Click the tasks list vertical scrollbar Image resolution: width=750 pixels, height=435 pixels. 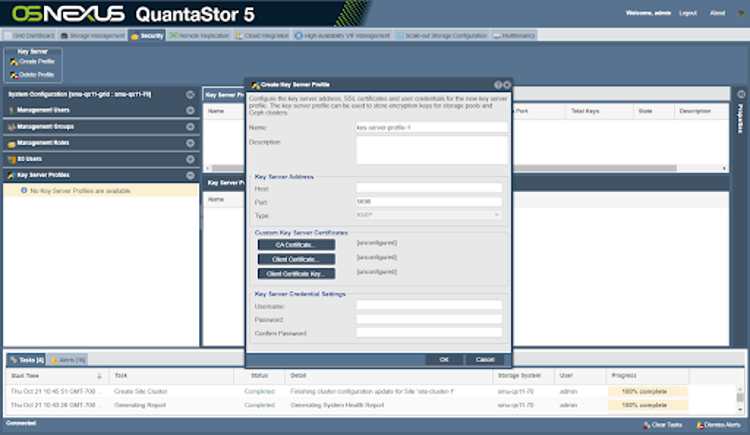coord(740,398)
